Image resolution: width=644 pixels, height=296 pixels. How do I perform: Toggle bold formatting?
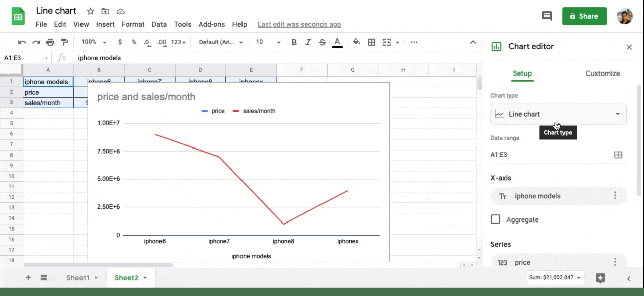click(294, 42)
